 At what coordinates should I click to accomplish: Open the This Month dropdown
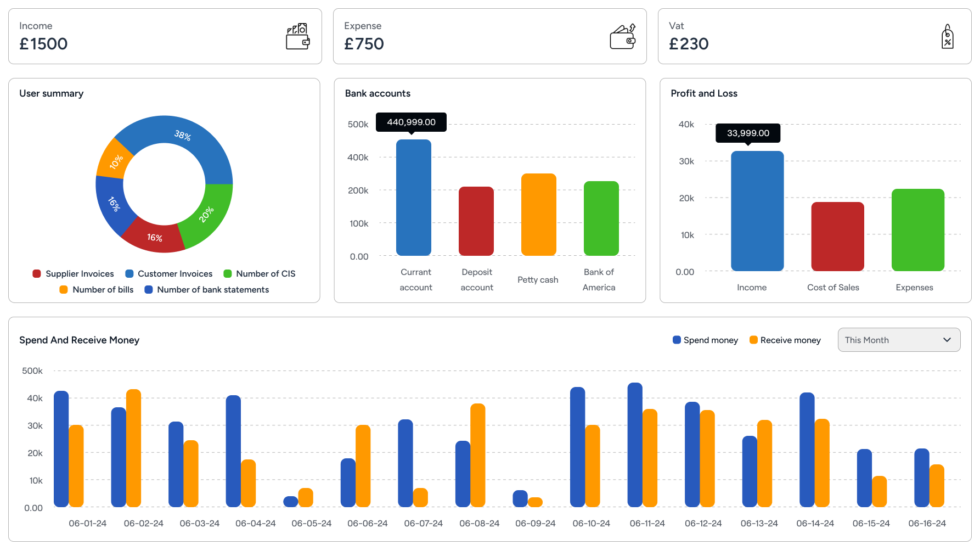(898, 340)
